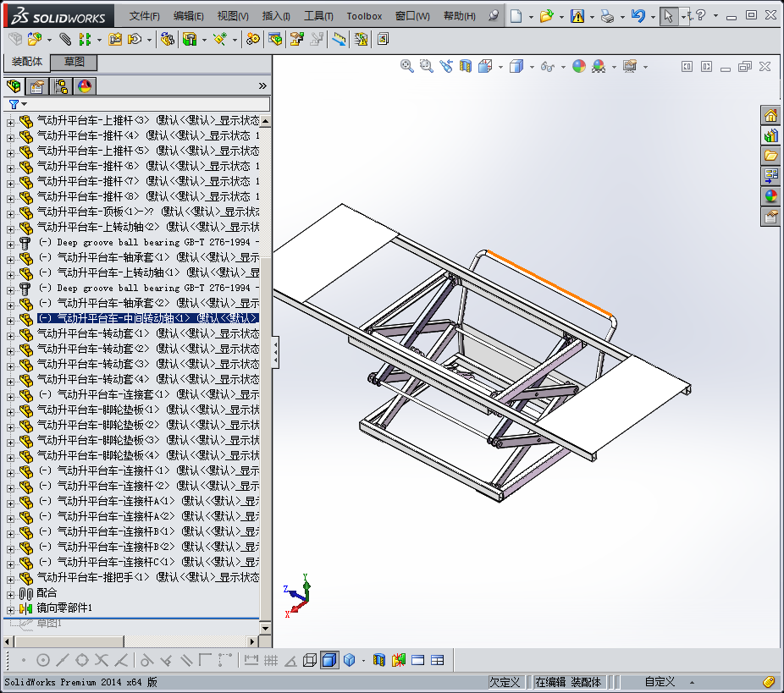Toggle the bottom toolbar Section View
The height and width of the screenshot is (693, 784).
coord(379,661)
